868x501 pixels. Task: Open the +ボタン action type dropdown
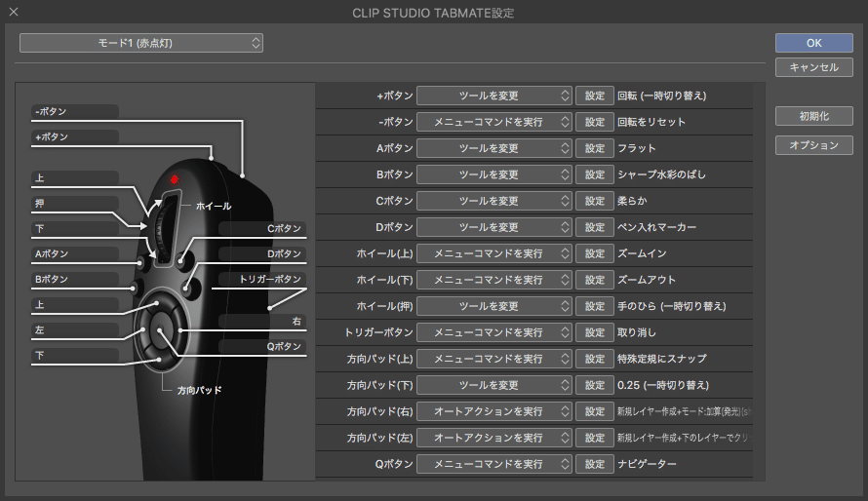pos(493,96)
